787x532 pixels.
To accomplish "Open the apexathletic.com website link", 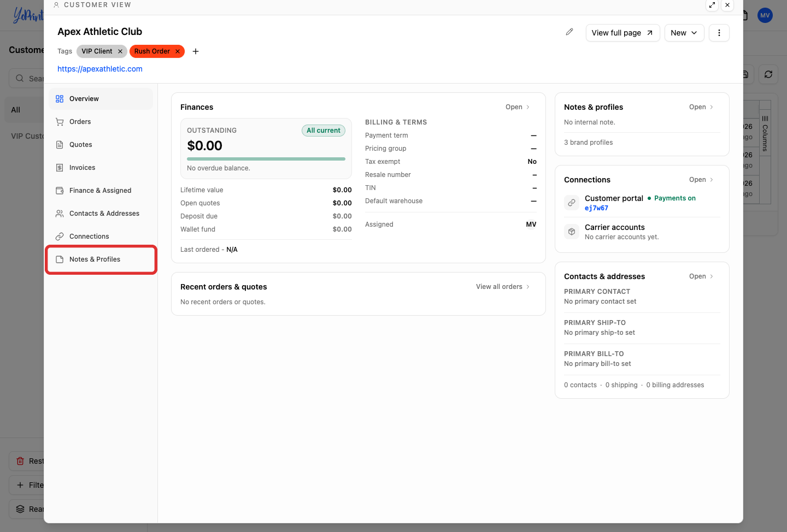I will (x=100, y=69).
